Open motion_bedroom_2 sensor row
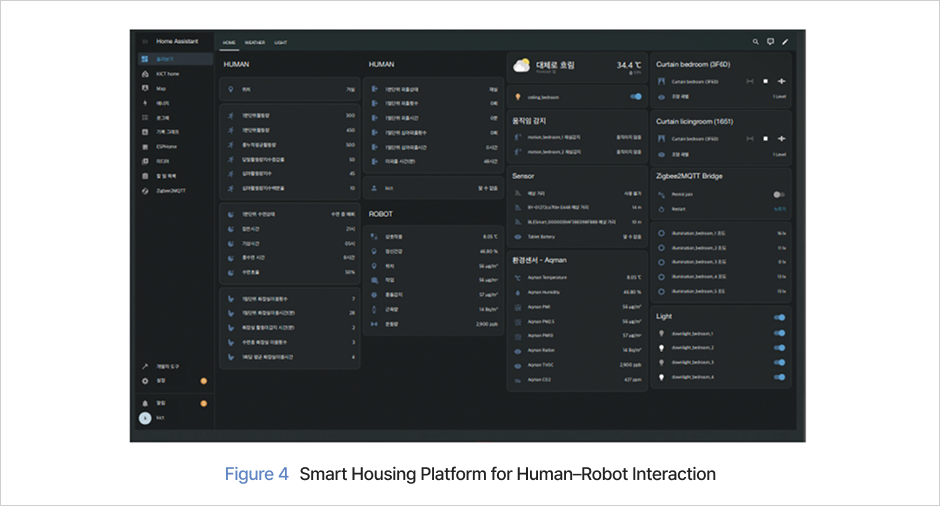Image resolution: width=940 pixels, height=506 pixels. click(577, 152)
